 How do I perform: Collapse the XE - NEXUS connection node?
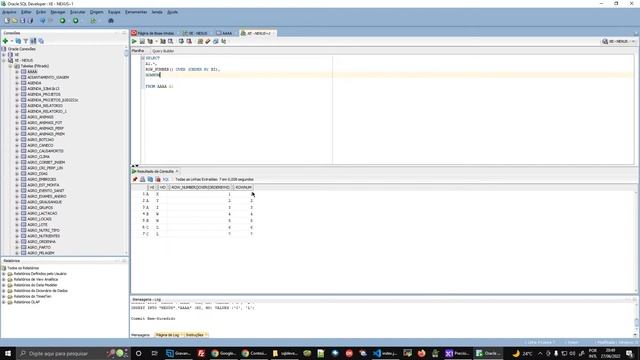coord(4,60)
